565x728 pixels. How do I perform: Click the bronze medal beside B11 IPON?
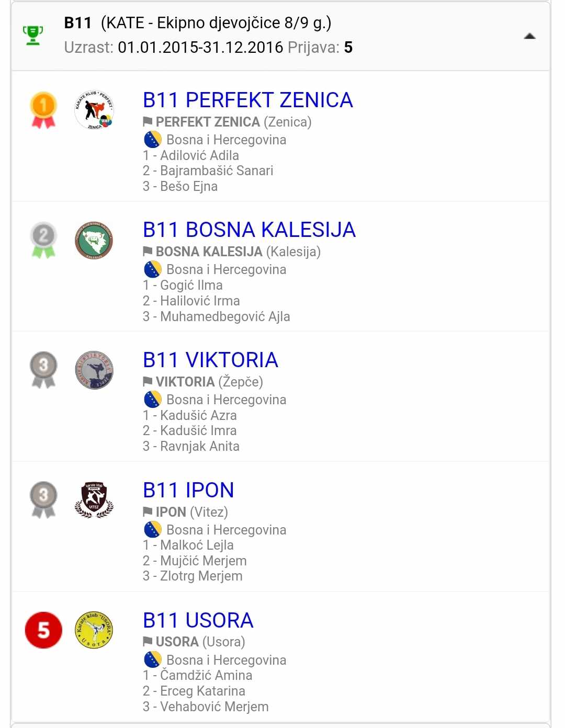(43, 500)
